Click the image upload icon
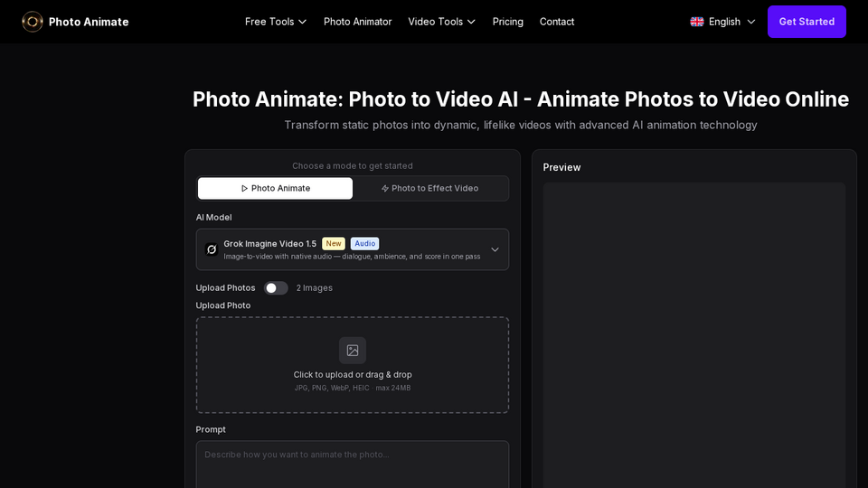This screenshot has height=488, width=868. click(353, 351)
